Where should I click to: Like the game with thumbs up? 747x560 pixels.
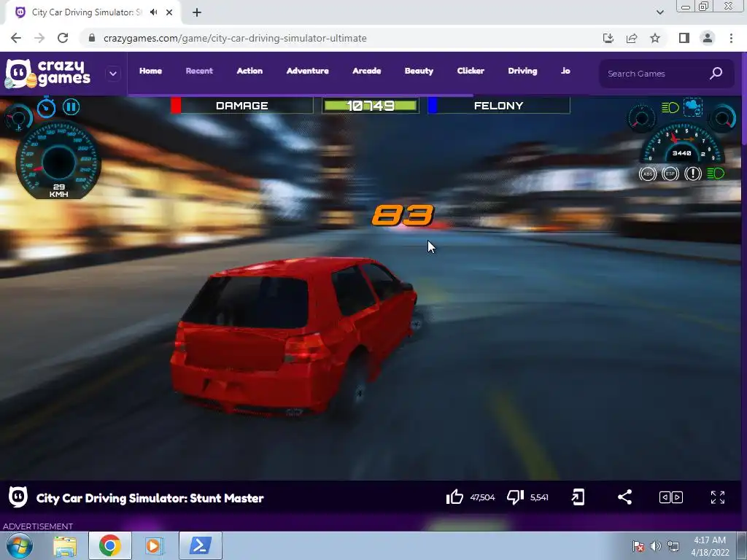click(x=454, y=497)
